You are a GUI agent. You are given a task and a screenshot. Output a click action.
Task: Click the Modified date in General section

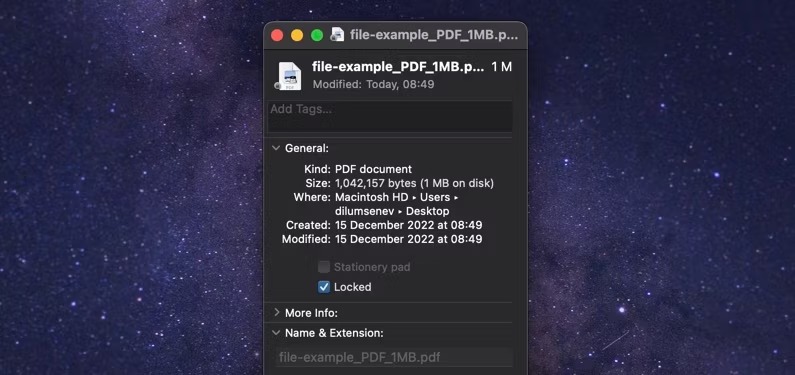click(409, 239)
